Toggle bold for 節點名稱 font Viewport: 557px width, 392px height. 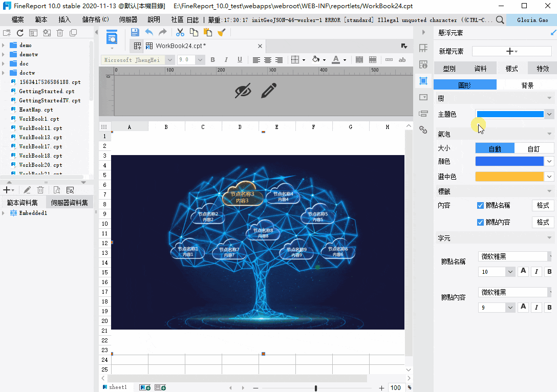pos(549,272)
